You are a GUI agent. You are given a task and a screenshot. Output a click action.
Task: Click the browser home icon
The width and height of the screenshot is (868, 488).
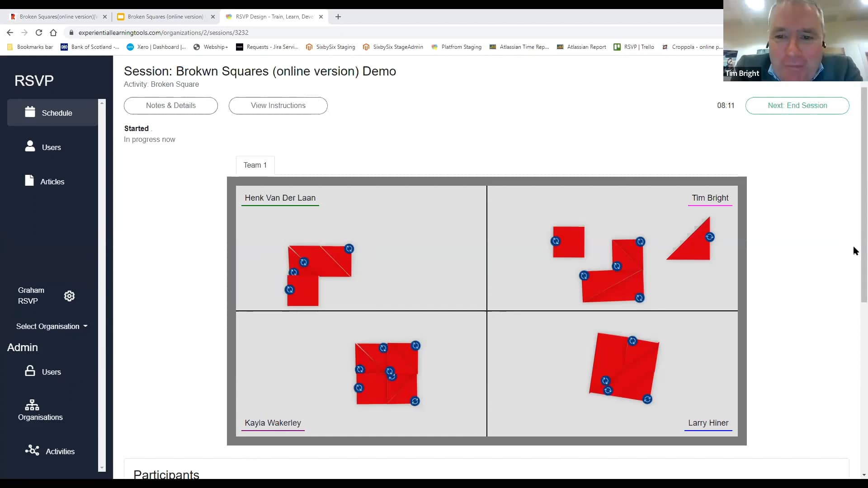point(53,33)
